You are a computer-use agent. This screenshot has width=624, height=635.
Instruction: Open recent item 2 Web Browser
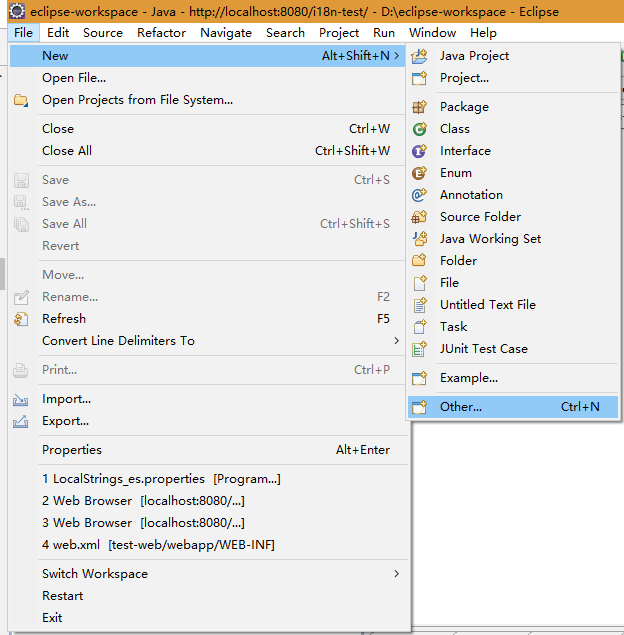(207, 501)
